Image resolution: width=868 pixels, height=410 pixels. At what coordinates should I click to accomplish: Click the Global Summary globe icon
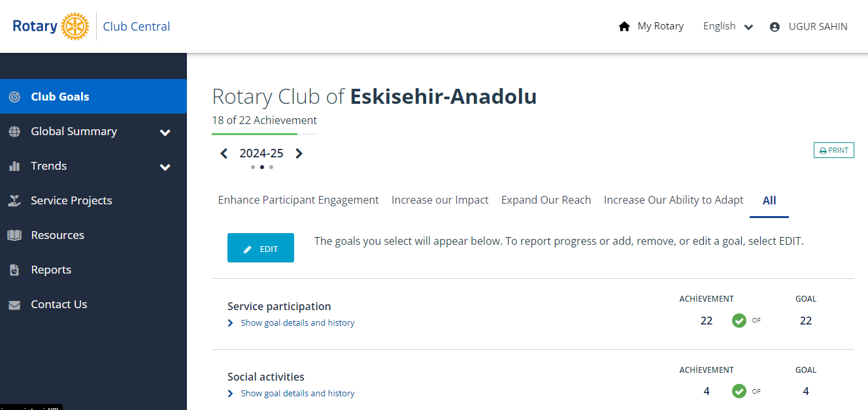coord(14,131)
